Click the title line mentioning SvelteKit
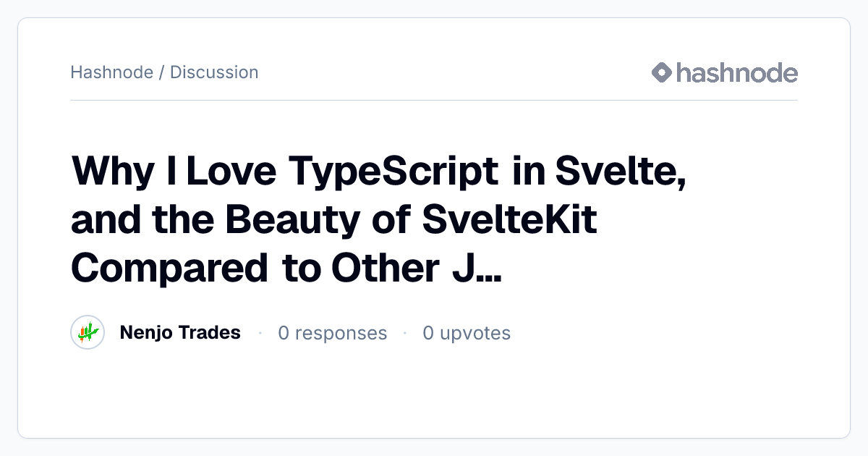 click(334, 221)
